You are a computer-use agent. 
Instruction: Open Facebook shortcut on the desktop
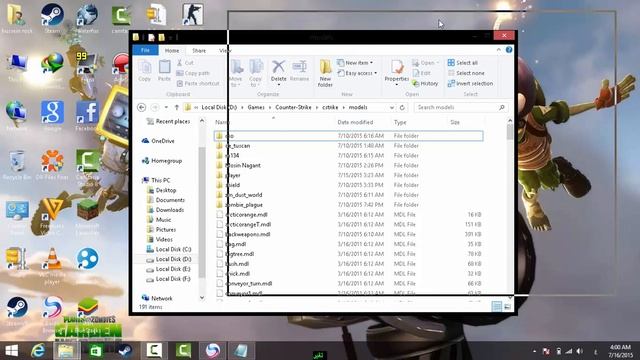pos(87,115)
